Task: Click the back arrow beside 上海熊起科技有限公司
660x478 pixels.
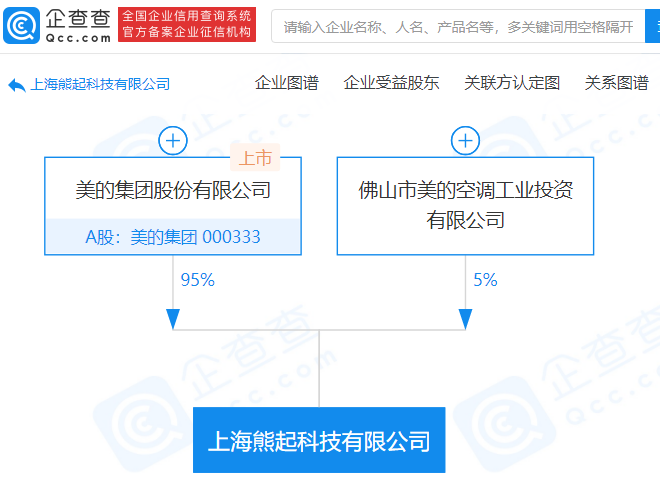Action: coord(17,85)
